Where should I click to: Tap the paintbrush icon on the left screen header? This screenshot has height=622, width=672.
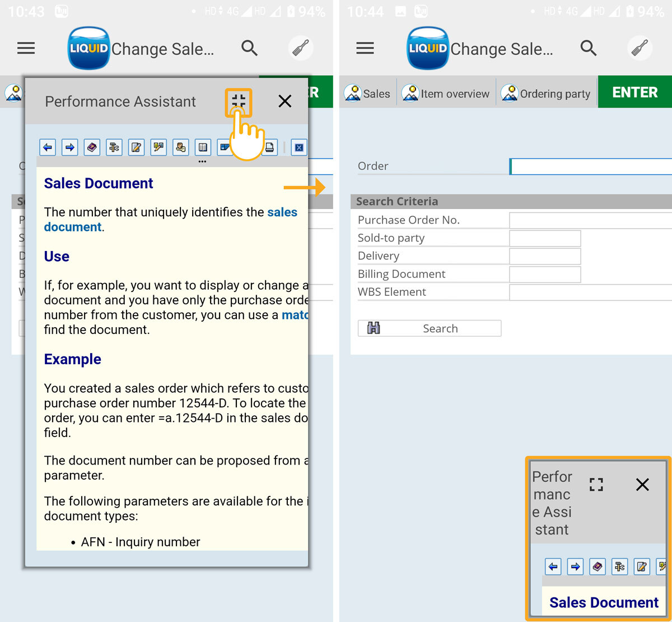300,48
